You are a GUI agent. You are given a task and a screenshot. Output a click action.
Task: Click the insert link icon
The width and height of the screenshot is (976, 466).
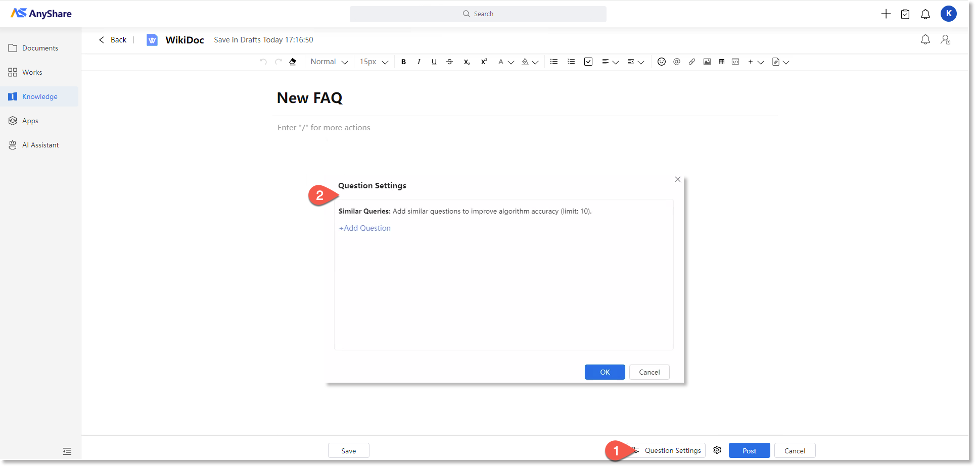(x=691, y=62)
